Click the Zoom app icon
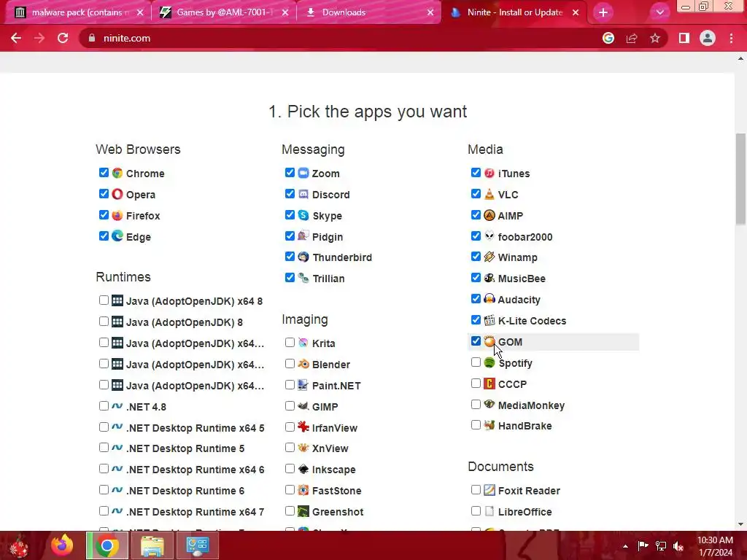This screenshot has height=560, width=747. 303,173
